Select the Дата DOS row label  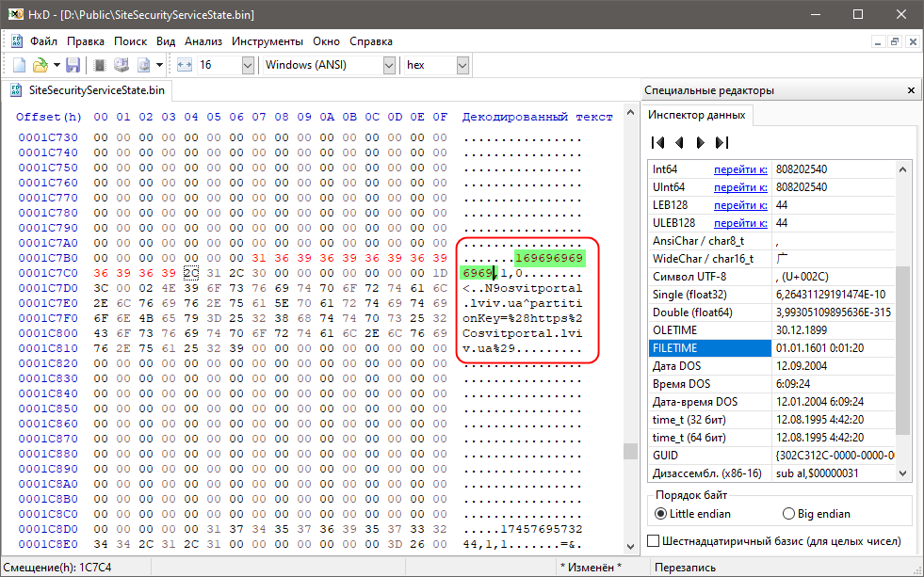click(676, 366)
